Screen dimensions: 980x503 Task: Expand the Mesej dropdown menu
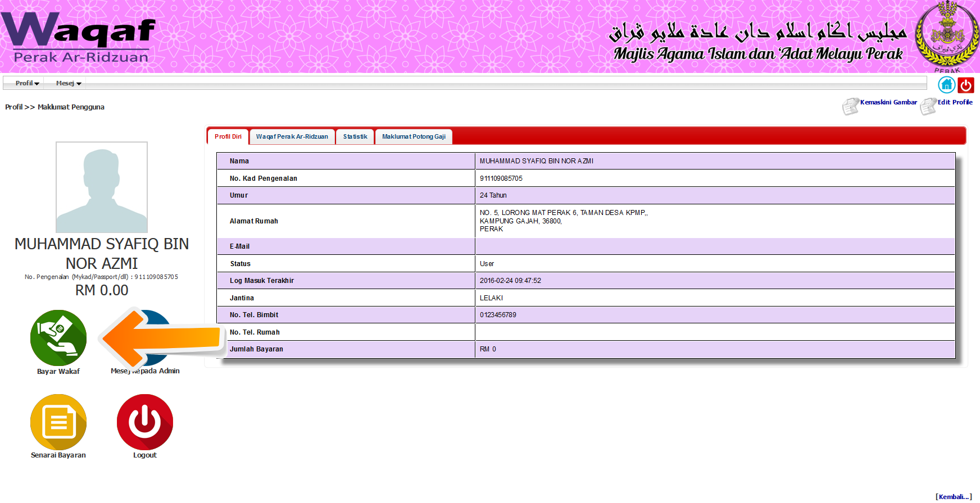click(69, 83)
